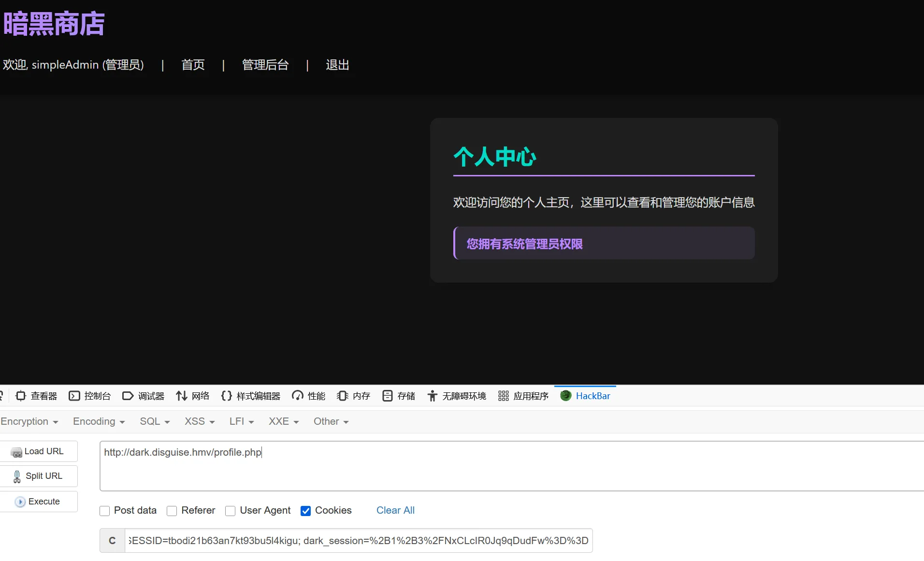The height and width of the screenshot is (561, 924).
Task: Open the SQL dropdown in HackBar
Action: 155,421
